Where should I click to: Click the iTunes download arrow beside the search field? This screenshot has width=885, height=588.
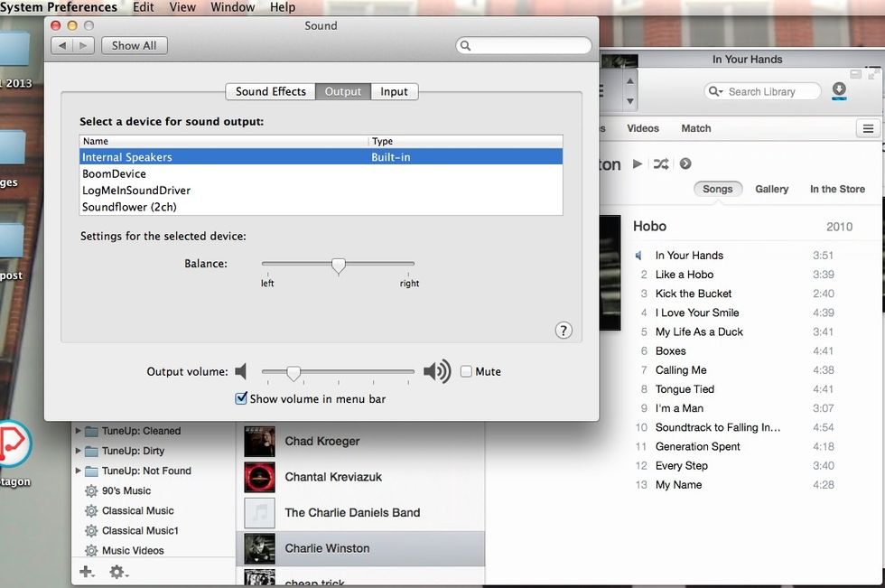click(x=839, y=91)
